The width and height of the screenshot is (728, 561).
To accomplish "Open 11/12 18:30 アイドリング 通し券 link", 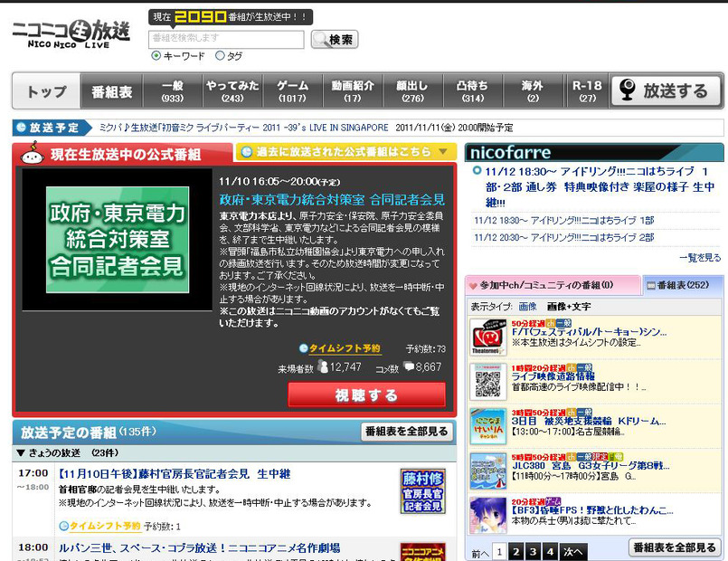I will coord(599,186).
